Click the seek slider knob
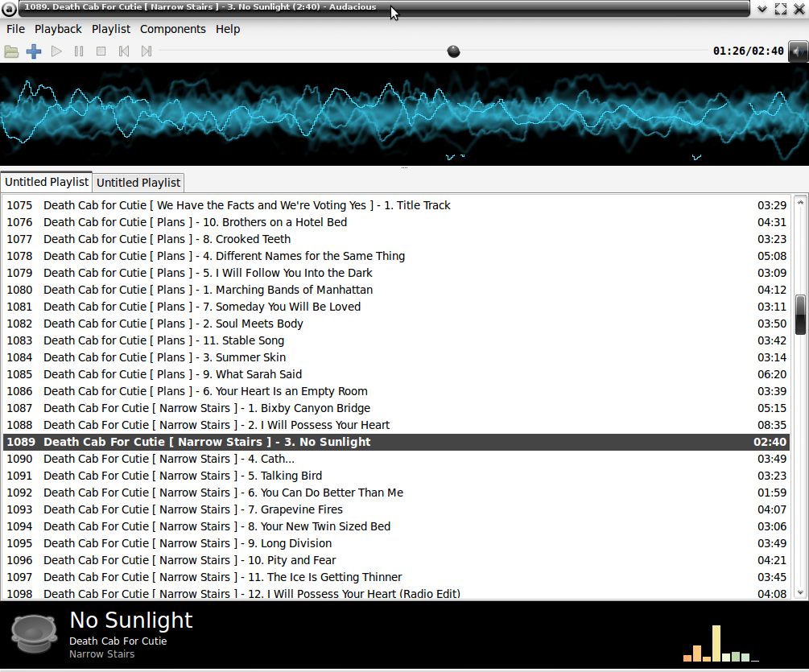The image size is (809, 672). pyautogui.click(x=453, y=52)
